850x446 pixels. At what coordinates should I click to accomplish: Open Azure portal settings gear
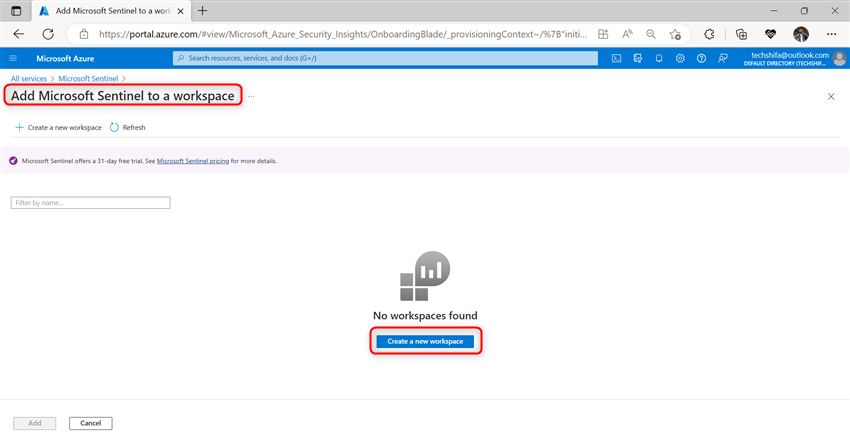pyautogui.click(x=680, y=58)
